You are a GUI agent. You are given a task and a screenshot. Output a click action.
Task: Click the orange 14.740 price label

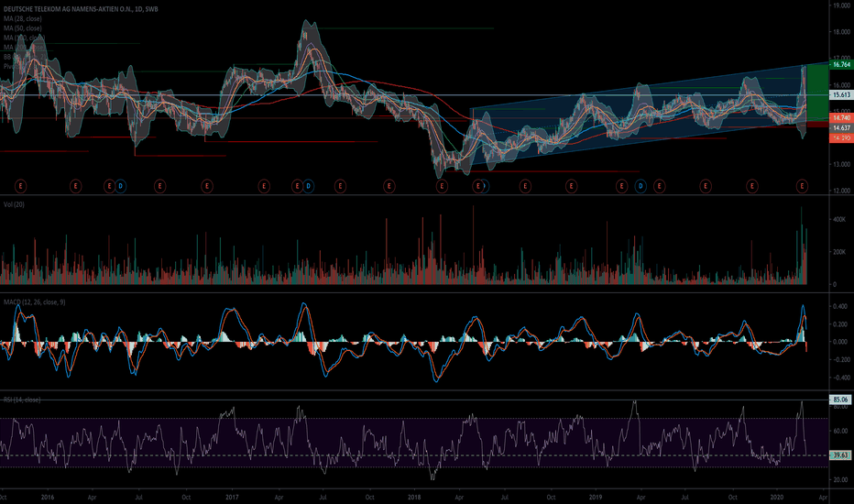click(x=841, y=117)
